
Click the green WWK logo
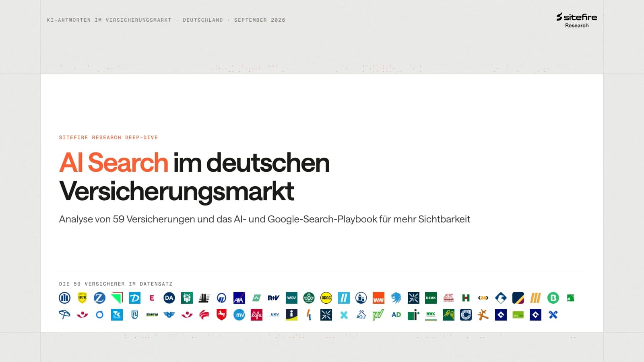(431, 315)
